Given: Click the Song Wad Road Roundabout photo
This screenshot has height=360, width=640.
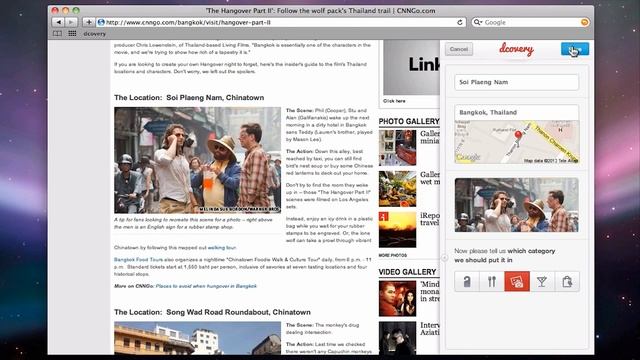Looking at the screenshot, I should (x=198, y=338).
